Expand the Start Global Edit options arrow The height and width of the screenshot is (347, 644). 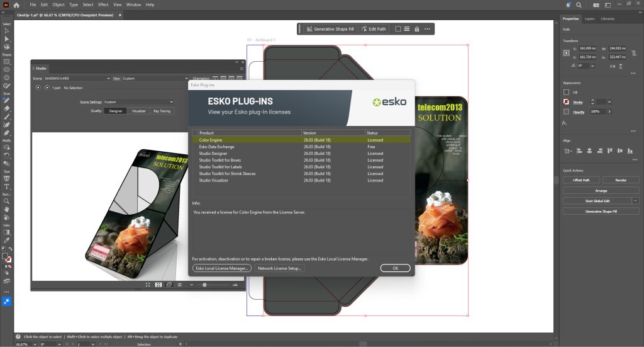point(635,201)
